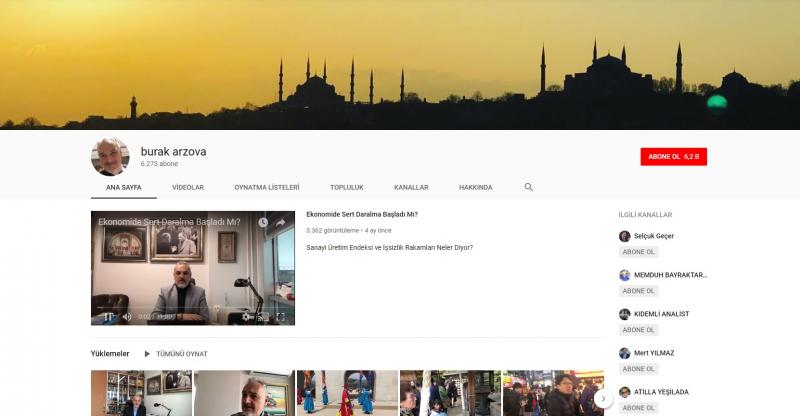
Task: Enter fullscreen on the video player
Action: pos(281,317)
